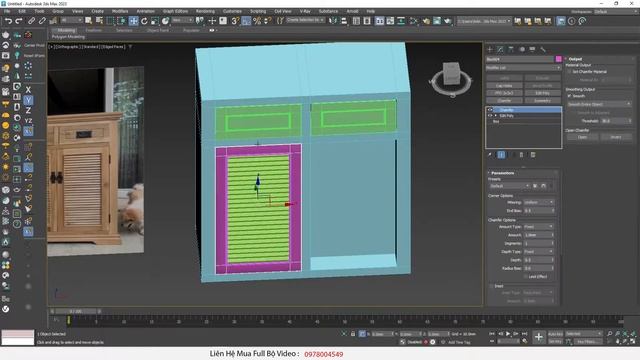Open the Modifier List dropdown
Screen dimensions: 640x360
523,68
